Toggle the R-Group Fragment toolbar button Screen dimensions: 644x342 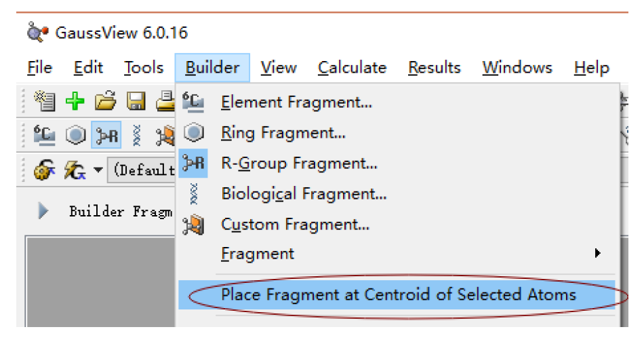(x=106, y=135)
